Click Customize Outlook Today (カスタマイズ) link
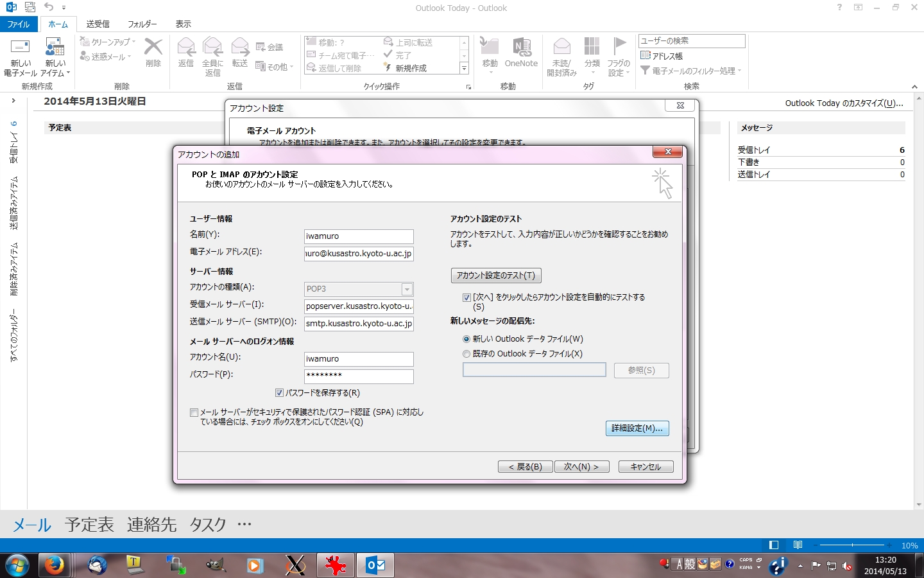 pos(844,103)
